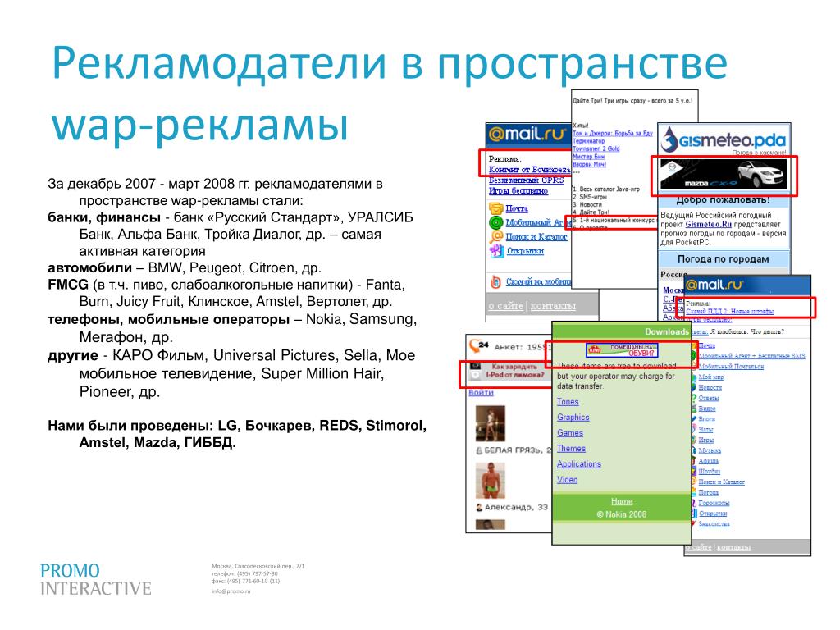The width and height of the screenshot is (840, 630).
Task: Open the Скачай на мобилу link
Action: coord(538,281)
